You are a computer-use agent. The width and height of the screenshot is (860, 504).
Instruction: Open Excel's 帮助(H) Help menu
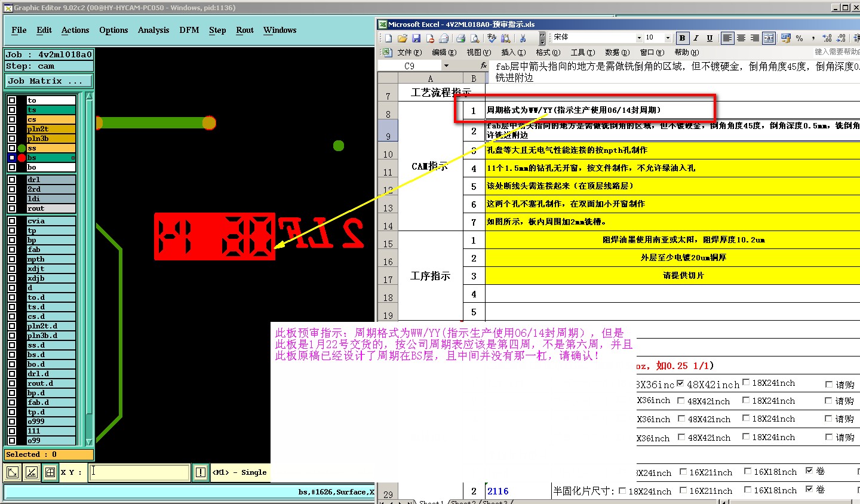tap(686, 53)
